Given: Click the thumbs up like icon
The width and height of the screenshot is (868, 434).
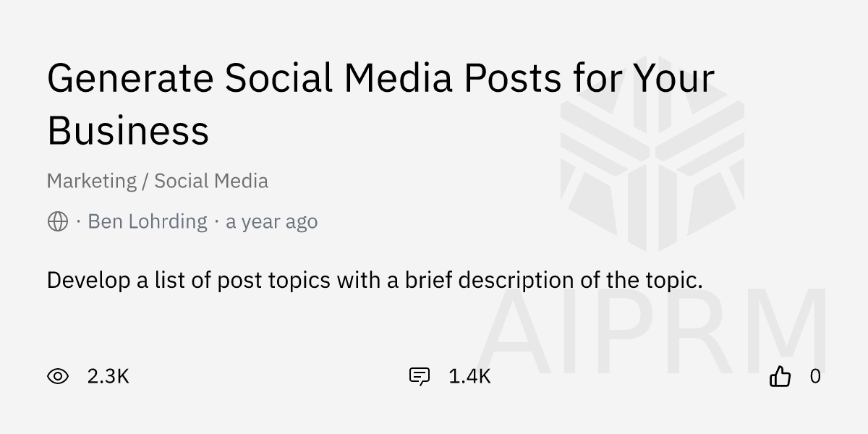Looking at the screenshot, I should pyautogui.click(x=780, y=376).
